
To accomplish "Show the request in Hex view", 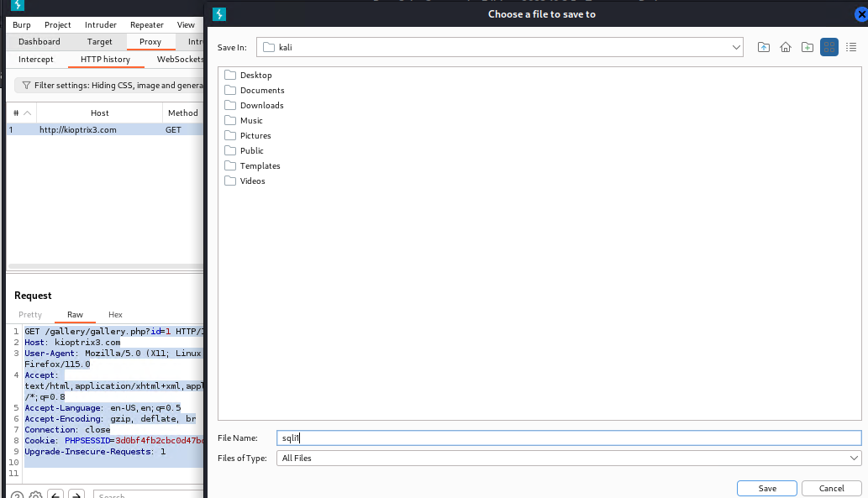I will coord(115,315).
